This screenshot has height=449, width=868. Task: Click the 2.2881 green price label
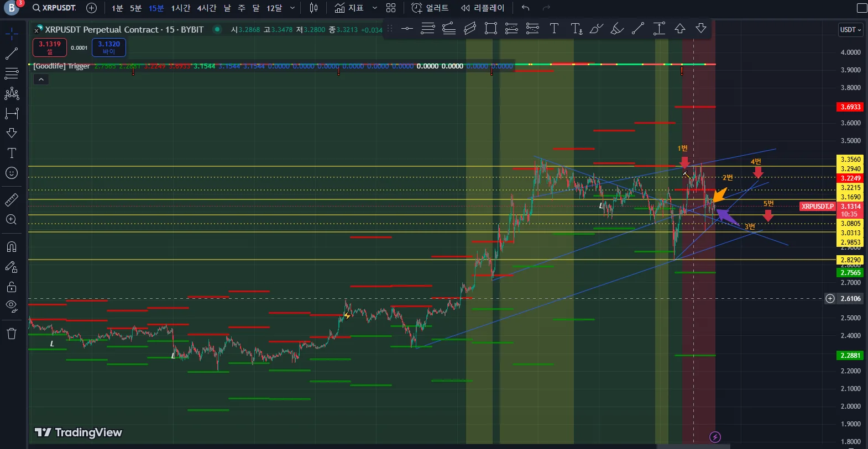click(850, 356)
